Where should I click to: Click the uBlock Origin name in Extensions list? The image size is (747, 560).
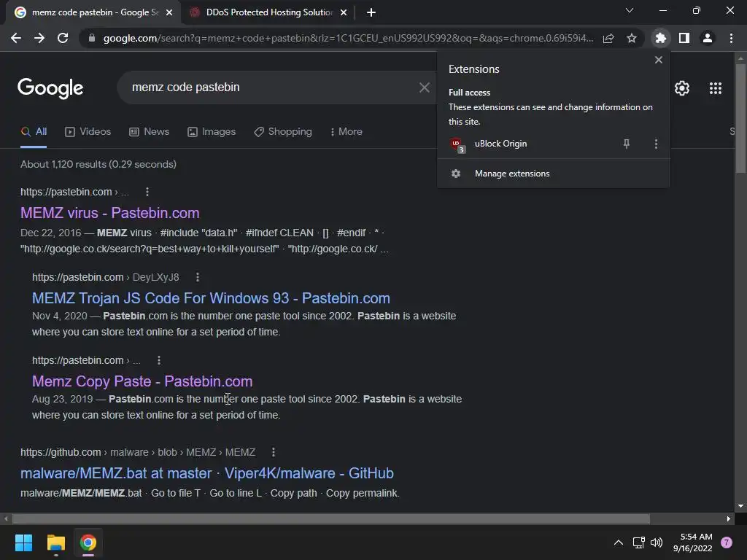(x=500, y=144)
